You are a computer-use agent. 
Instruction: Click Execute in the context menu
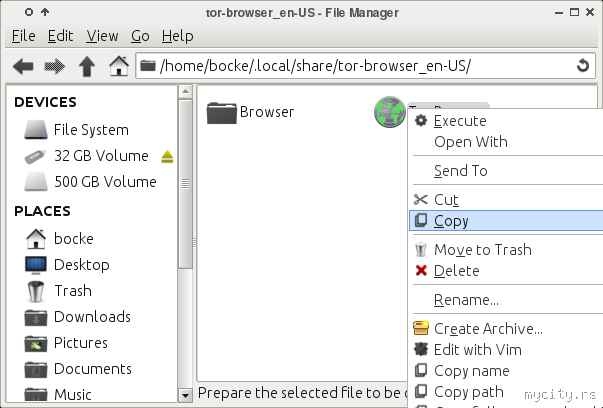coord(460,121)
